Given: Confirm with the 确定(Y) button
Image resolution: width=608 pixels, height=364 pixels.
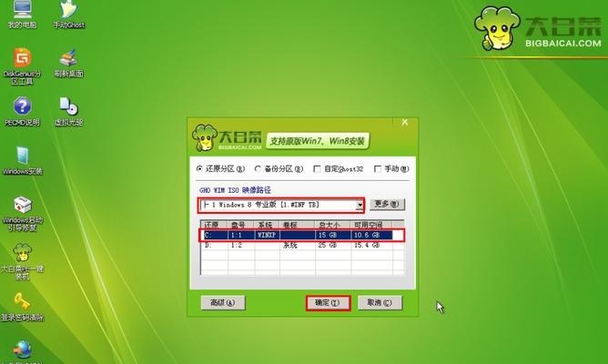Looking at the screenshot, I should click(x=328, y=303).
